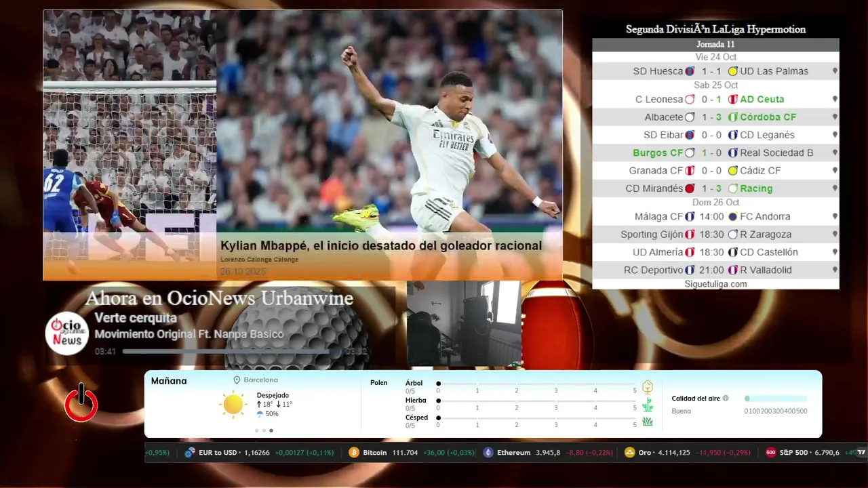Click the OcioNews round logo
Screen dimensions: 868x488
click(x=67, y=333)
